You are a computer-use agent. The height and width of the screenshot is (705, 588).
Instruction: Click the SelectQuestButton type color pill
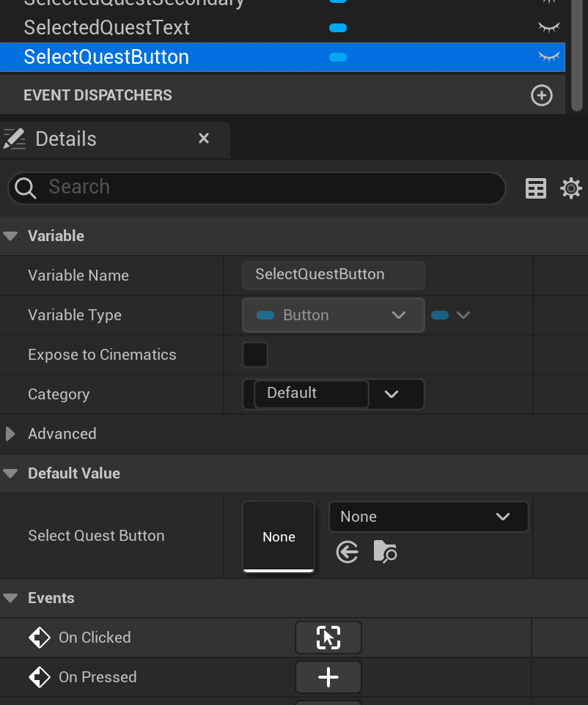pos(338,57)
